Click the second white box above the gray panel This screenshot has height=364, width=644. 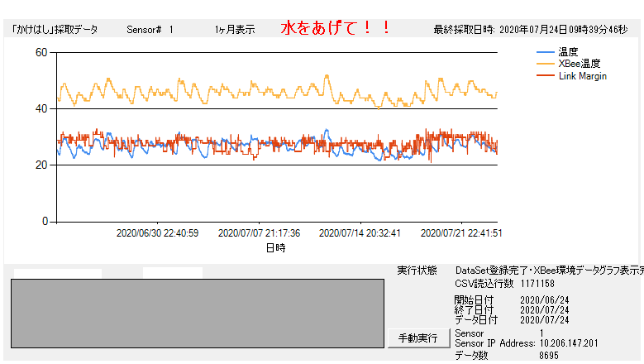click(x=172, y=272)
